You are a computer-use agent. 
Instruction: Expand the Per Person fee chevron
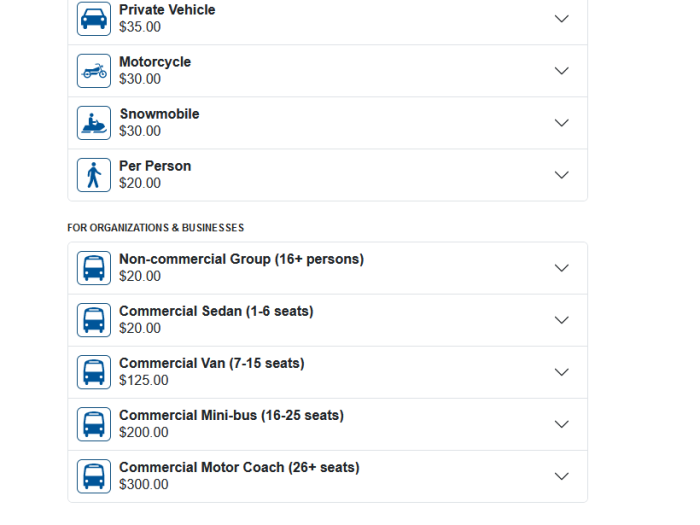[x=562, y=175]
